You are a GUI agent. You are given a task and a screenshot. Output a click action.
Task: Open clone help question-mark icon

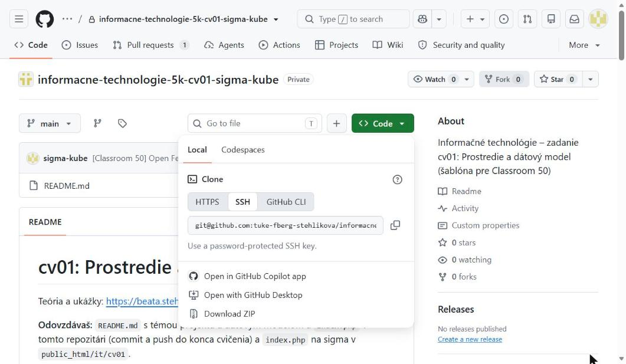pos(397,179)
